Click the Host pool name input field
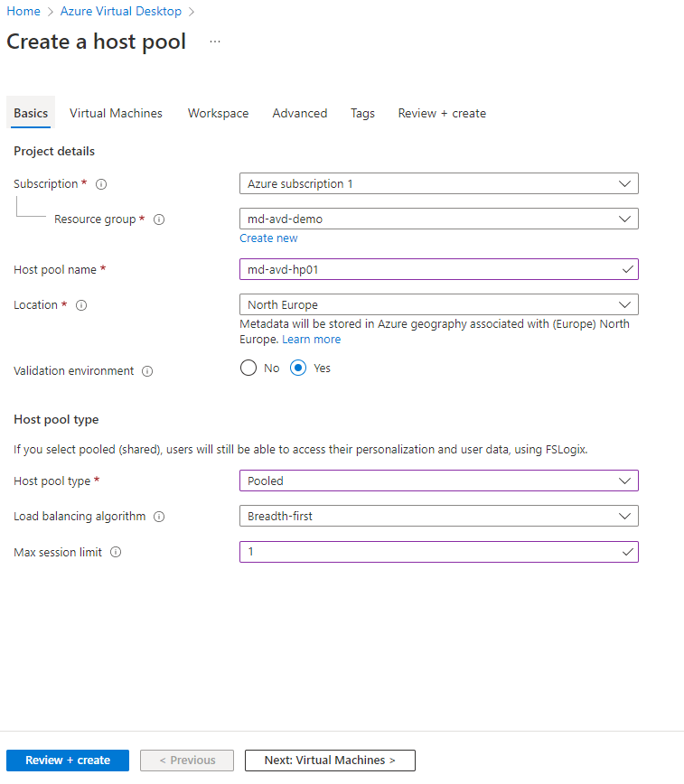Screen dimensions: 684x784 (431, 269)
